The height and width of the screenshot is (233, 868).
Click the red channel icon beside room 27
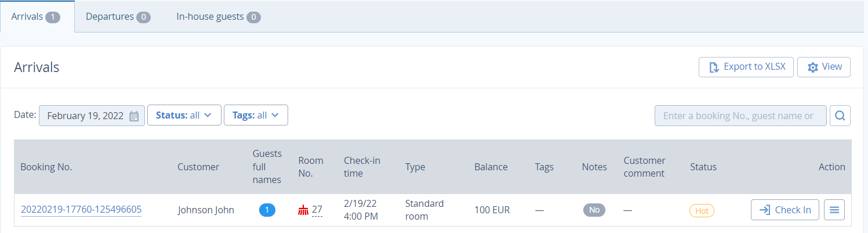tap(303, 210)
